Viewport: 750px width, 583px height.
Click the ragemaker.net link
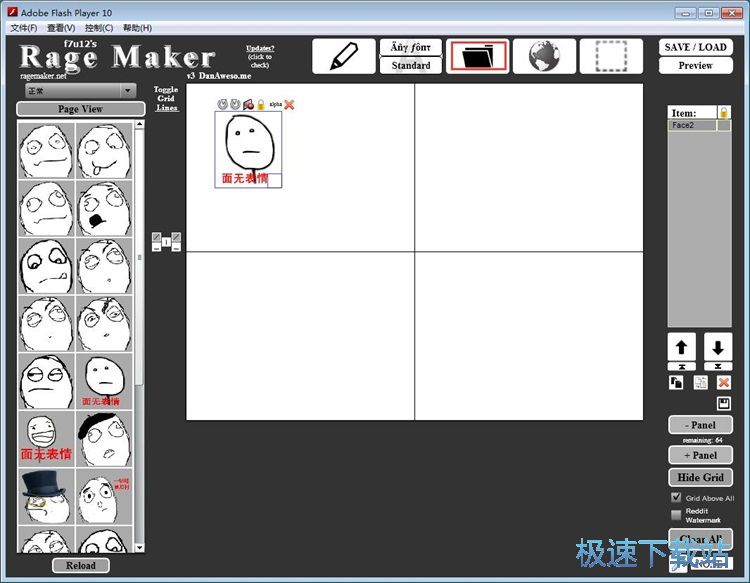[44, 76]
